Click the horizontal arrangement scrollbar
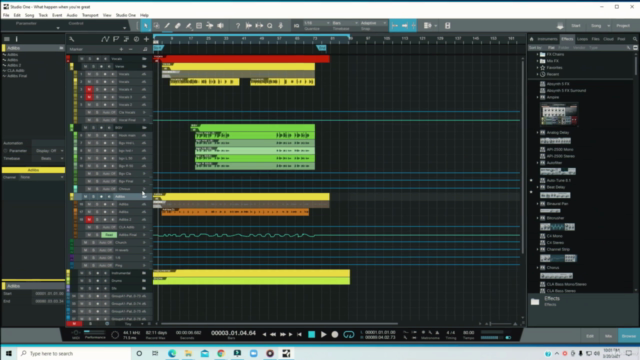640x360 pixels. click(x=280, y=324)
